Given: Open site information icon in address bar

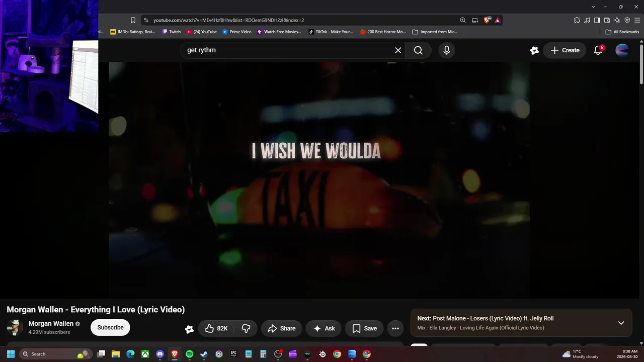Looking at the screenshot, I should [x=146, y=20].
